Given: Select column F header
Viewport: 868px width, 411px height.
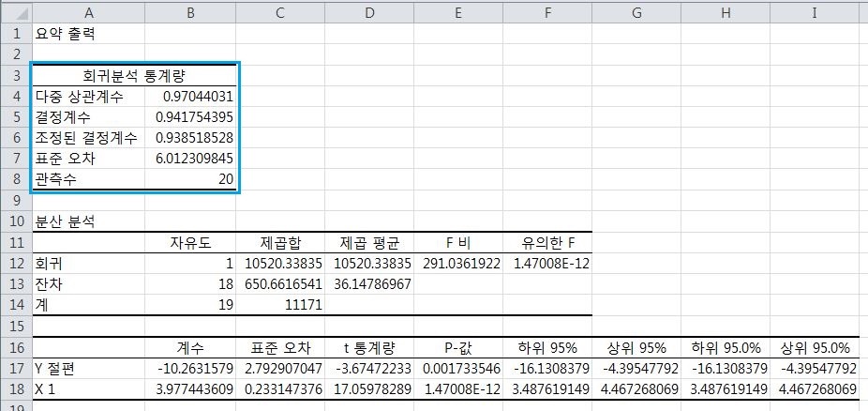Looking at the screenshot, I should pos(546,13).
